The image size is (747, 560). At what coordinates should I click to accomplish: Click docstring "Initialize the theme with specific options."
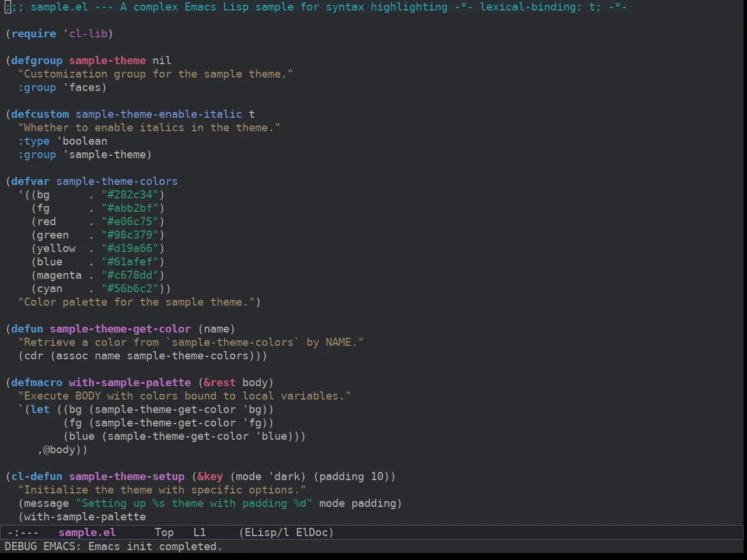pos(162,490)
